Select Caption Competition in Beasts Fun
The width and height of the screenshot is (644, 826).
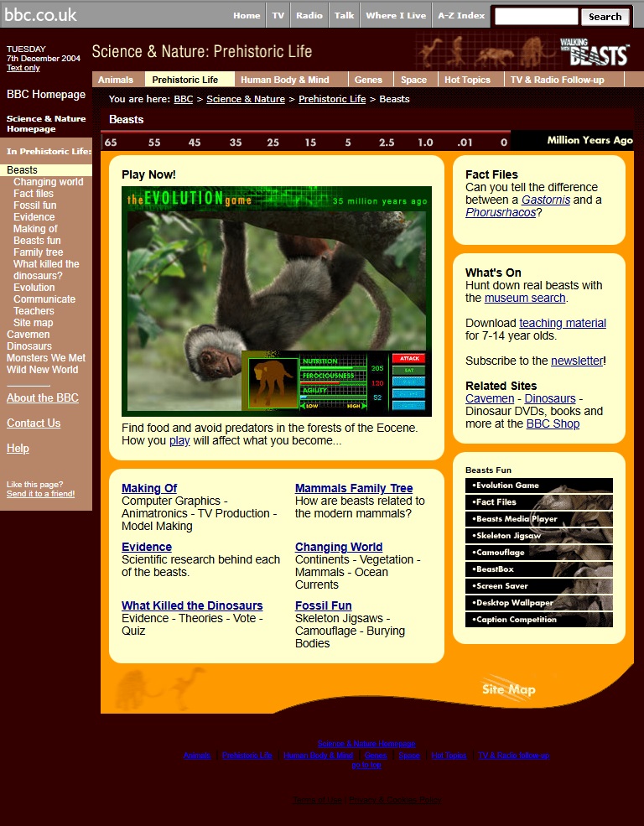click(x=538, y=620)
